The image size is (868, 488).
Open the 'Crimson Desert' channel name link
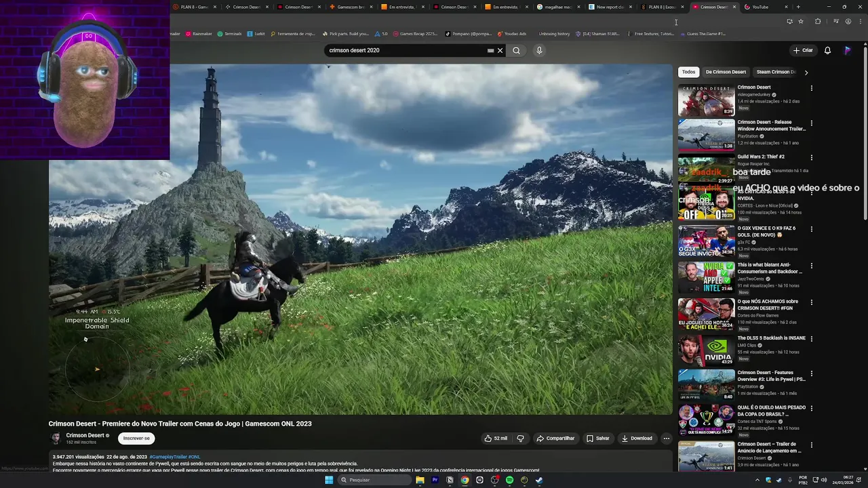point(85,436)
